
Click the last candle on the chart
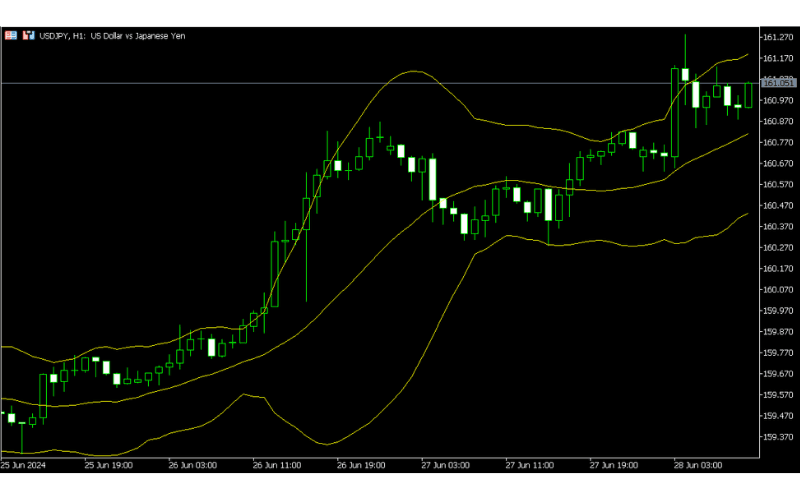coord(748,95)
